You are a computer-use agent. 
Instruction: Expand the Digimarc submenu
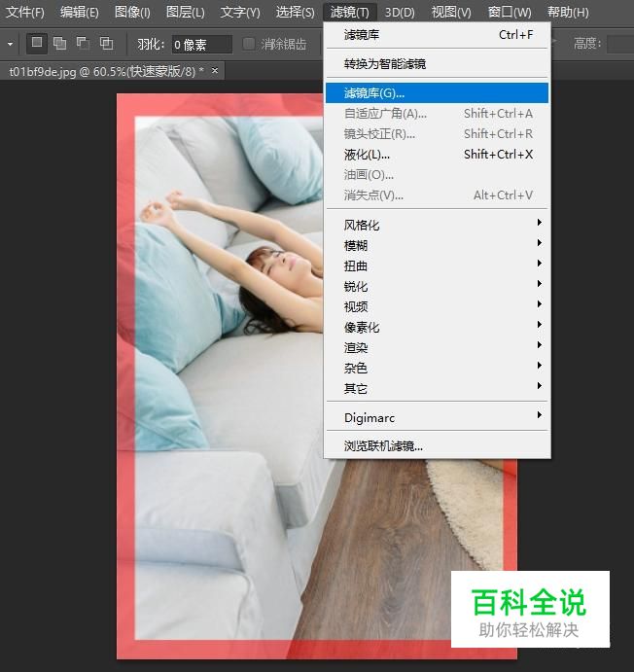[437, 417]
